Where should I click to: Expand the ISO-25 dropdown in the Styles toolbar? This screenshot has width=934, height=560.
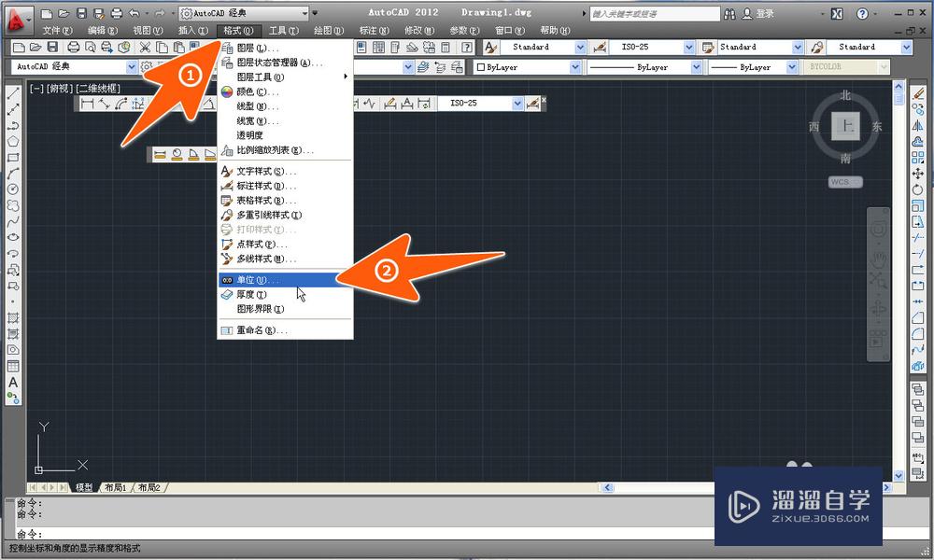coord(689,47)
